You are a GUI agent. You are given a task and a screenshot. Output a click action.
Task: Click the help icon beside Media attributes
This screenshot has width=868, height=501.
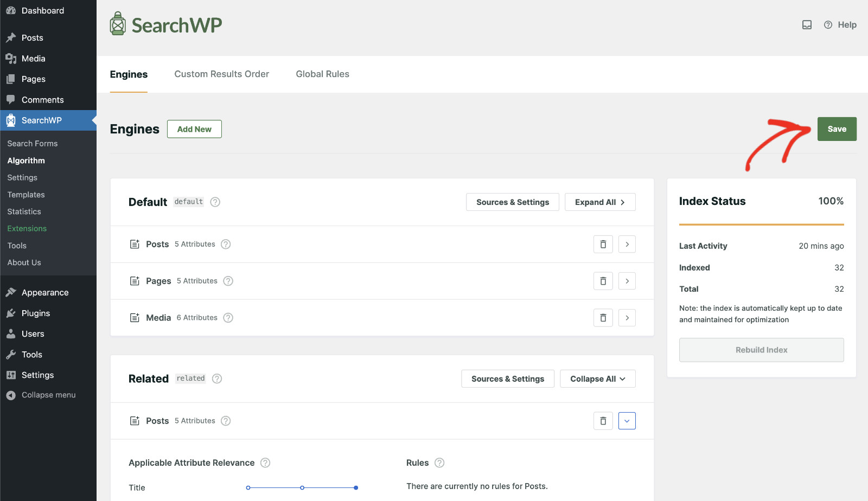(228, 318)
